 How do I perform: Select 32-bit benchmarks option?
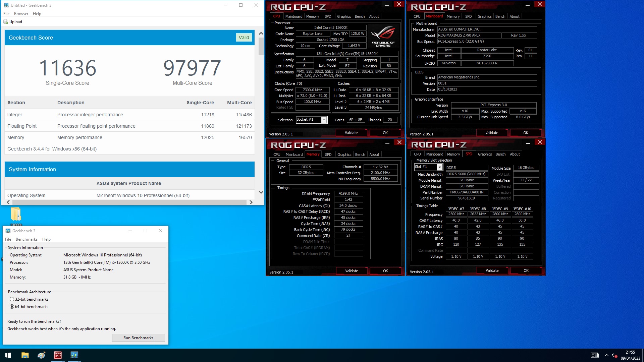29,299
